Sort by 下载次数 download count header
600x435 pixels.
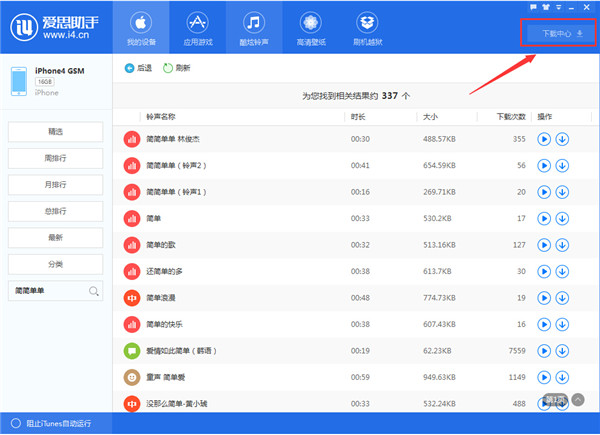click(511, 117)
